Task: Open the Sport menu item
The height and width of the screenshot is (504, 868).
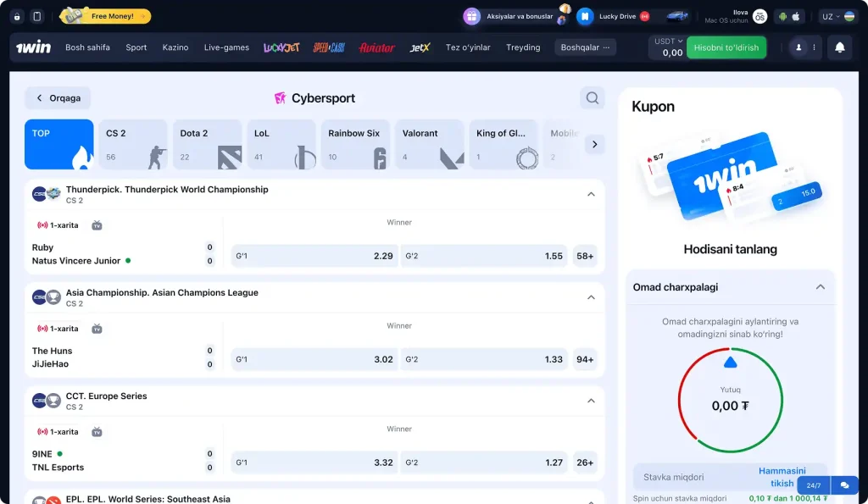Action: click(136, 47)
